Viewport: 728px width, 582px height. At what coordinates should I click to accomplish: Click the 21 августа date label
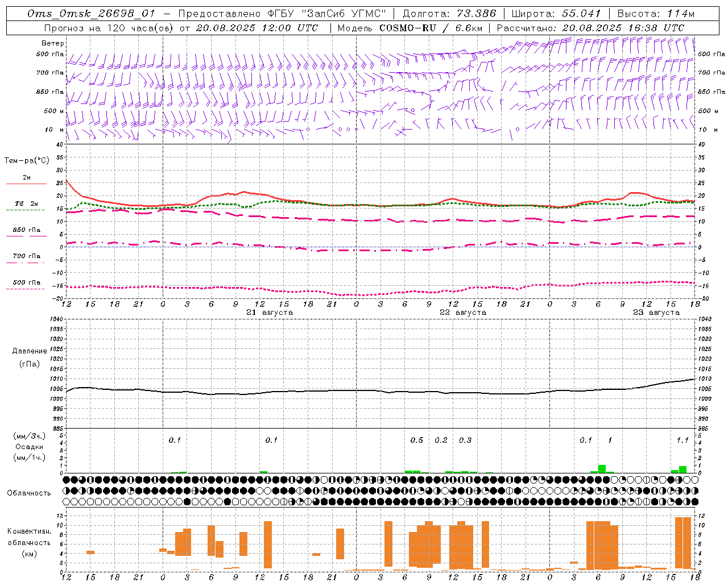[x=270, y=313]
